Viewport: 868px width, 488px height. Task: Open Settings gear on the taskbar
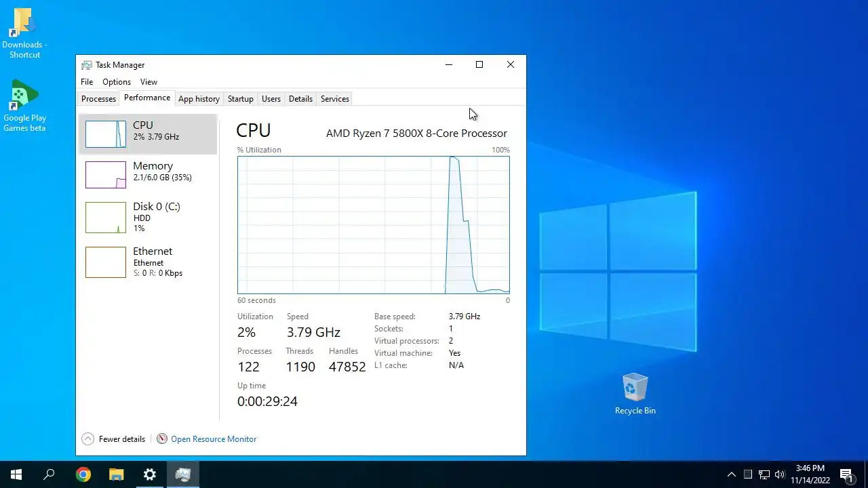pyautogui.click(x=150, y=474)
